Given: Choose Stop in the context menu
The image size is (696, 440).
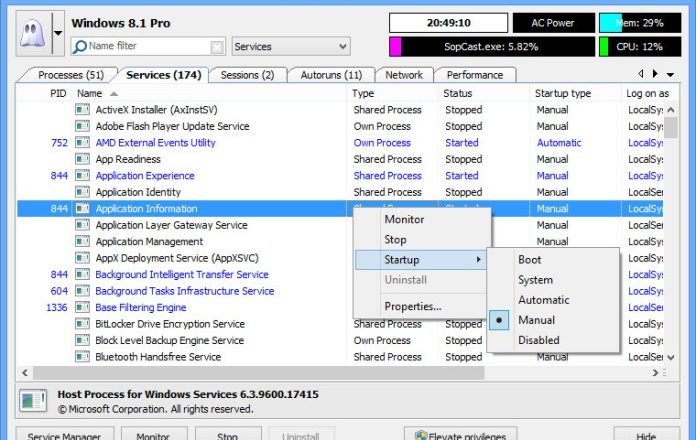Looking at the screenshot, I should (x=422, y=240).
